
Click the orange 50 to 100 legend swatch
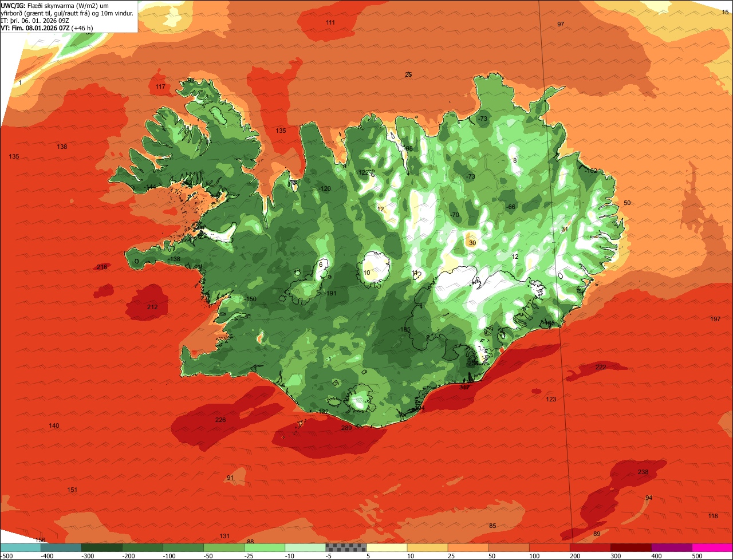509,547
